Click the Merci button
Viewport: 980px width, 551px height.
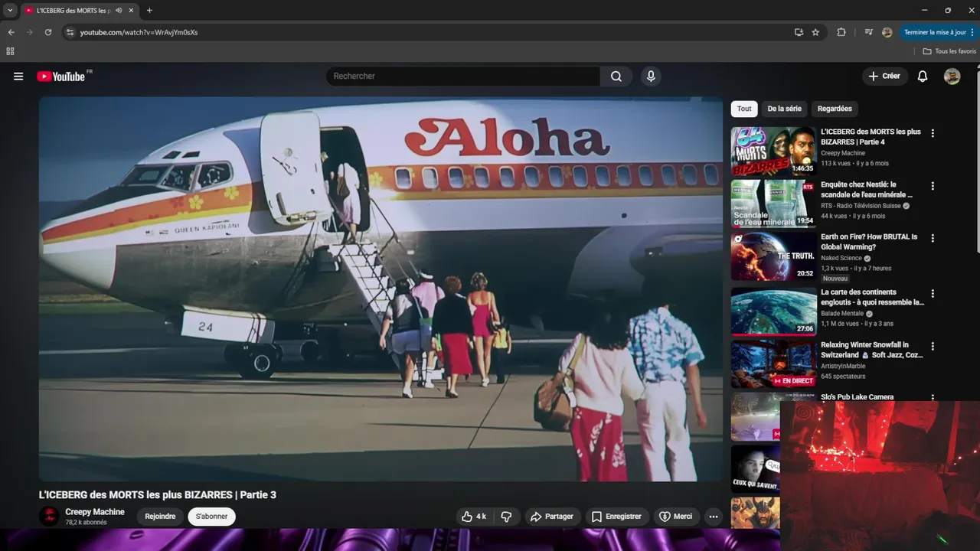point(676,517)
